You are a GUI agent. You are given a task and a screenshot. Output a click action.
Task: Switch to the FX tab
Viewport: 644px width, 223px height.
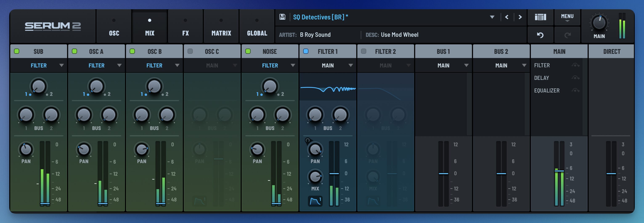click(186, 26)
